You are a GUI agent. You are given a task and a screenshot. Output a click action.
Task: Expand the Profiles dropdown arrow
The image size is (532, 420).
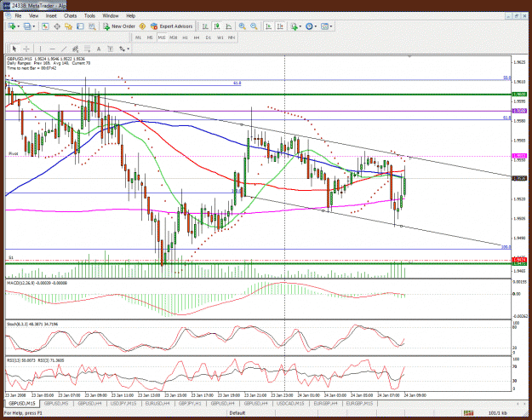pyautogui.click(x=33, y=26)
